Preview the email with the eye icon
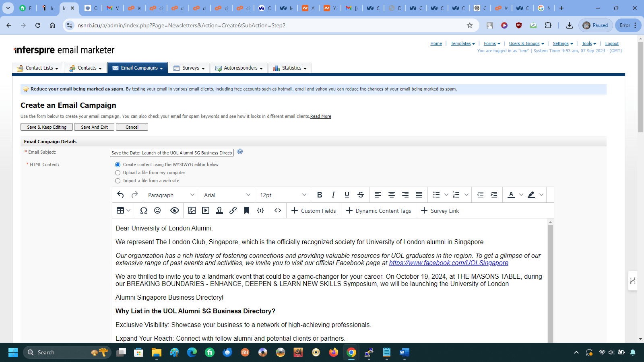This screenshot has width=644, height=362. 175,210
